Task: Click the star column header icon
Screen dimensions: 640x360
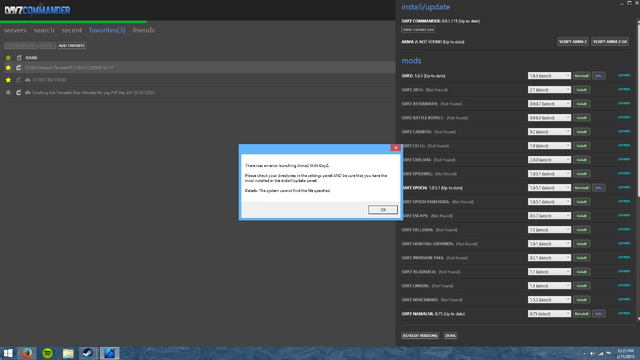Action: [8, 58]
